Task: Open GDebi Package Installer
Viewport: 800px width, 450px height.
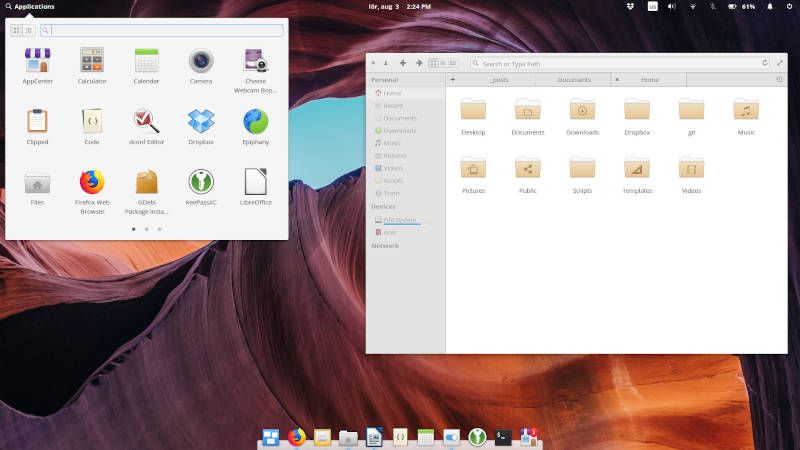Action: [x=146, y=191]
